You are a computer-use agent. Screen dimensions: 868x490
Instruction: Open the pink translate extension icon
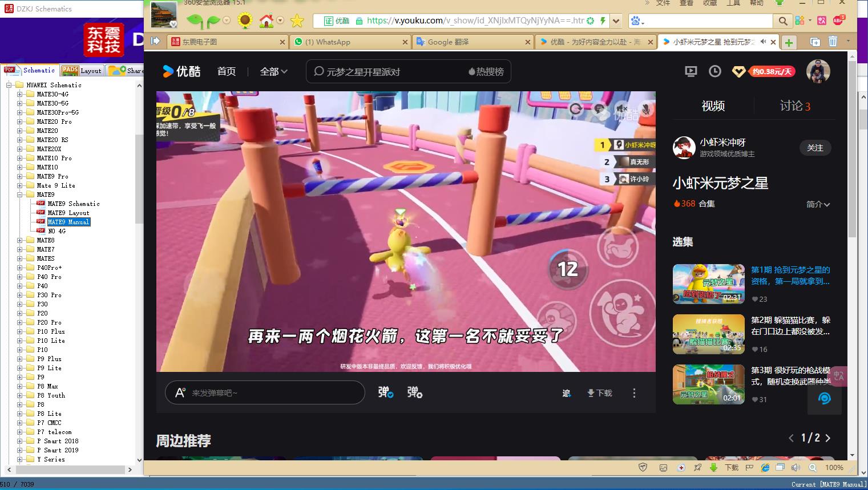pos(822,21)
